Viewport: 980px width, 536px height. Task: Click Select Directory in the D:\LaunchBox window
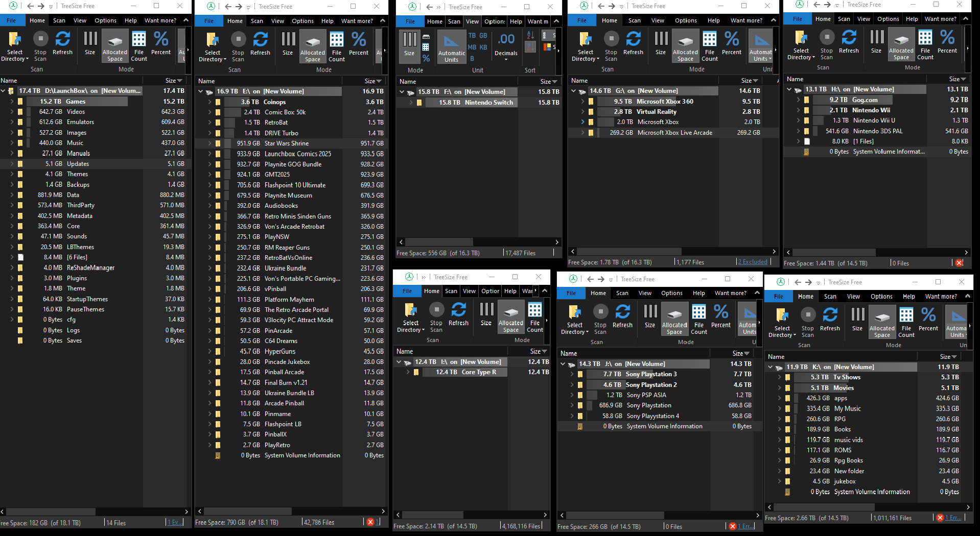[x=15, y=46]
